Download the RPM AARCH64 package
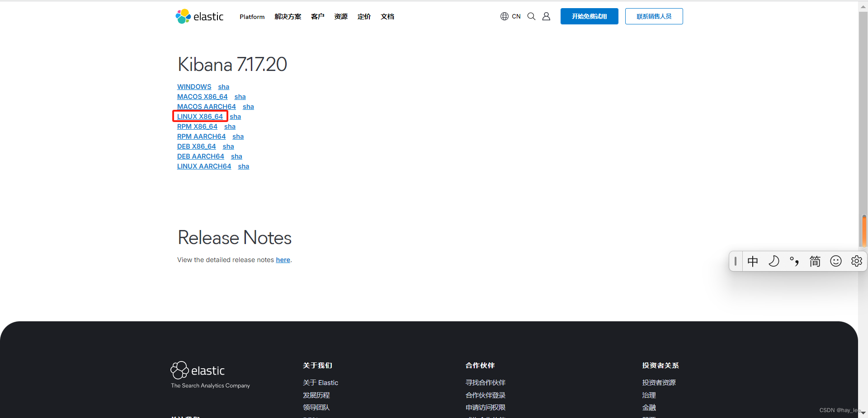Viewport: 868px width, 418px height. pos(202,136)
